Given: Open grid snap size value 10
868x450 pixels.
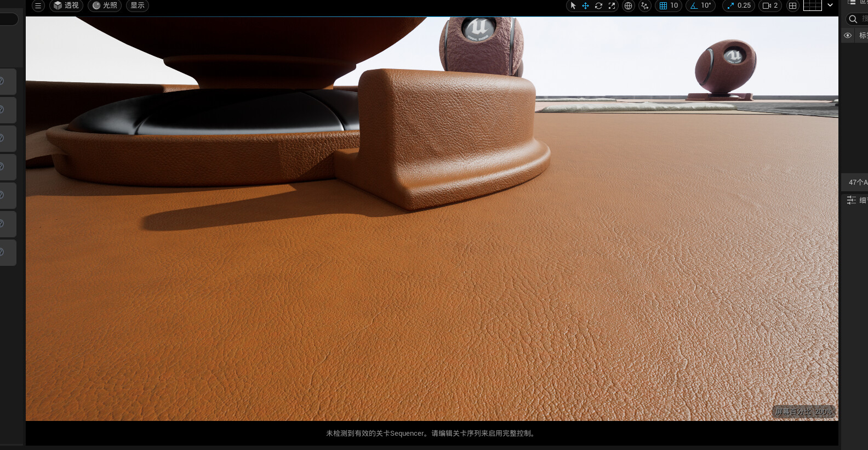Looking at the screenshot, I should click(675, 5).
